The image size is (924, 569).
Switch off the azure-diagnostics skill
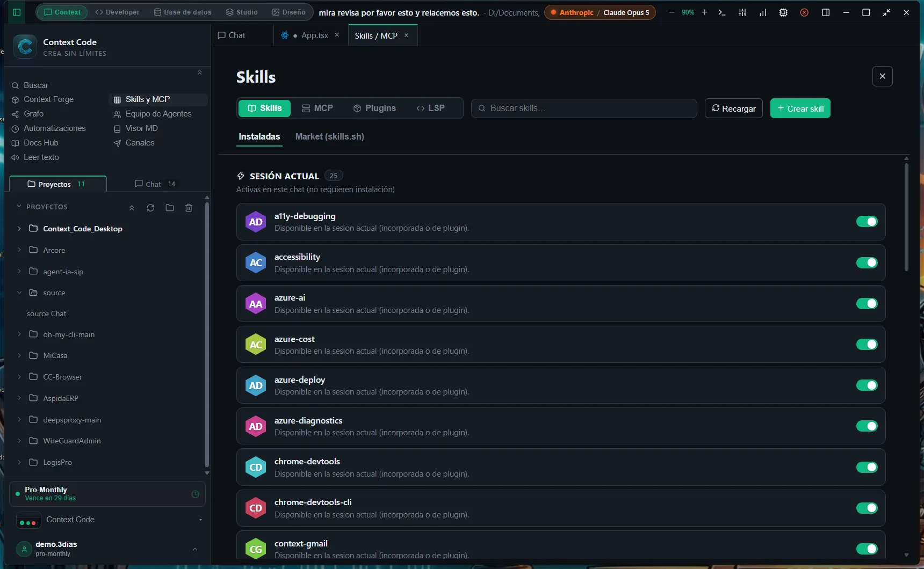coord(867,426)
